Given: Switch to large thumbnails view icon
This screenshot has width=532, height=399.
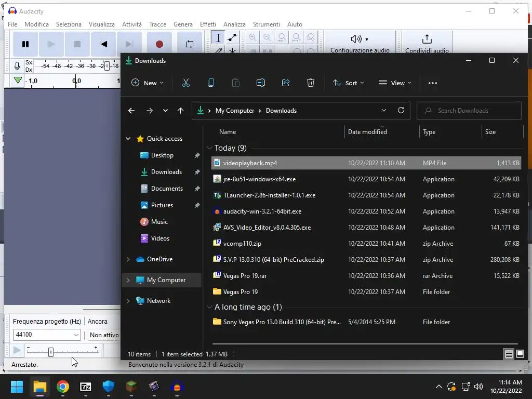Looking at the screenshot, I should [x=520, y=354].
